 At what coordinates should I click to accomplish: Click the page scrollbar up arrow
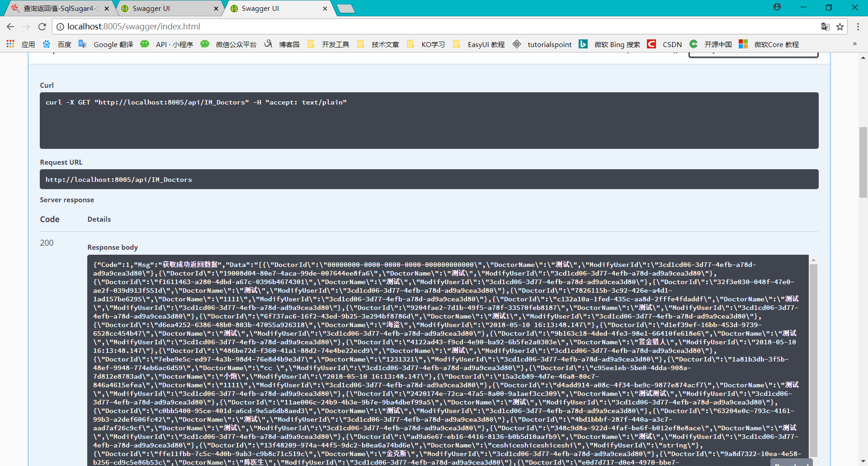point(863,57)
